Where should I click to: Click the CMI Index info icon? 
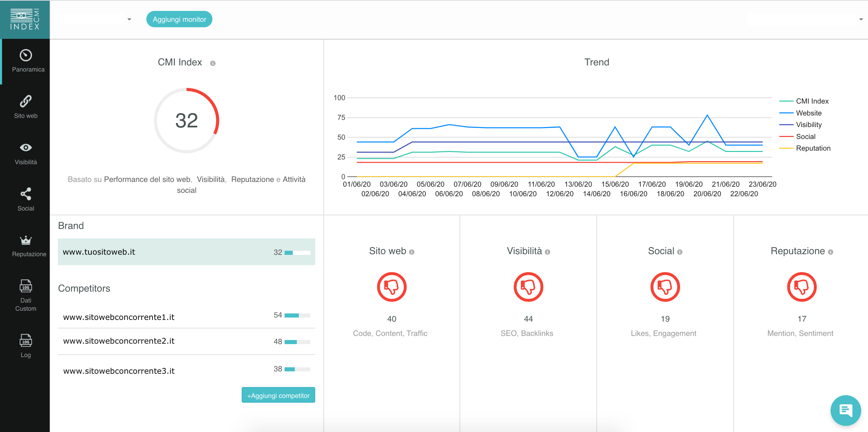coord(213,63)
